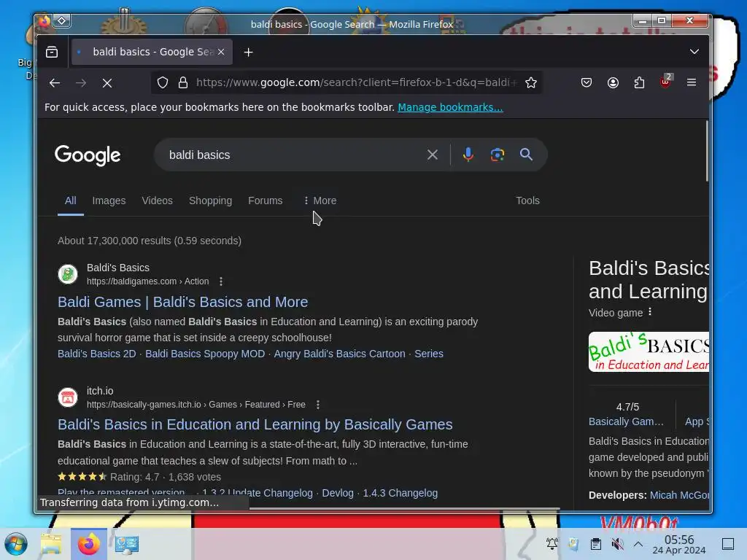The width and height of the screenshot is (747, 560).
Task: Select the All results tab
Action: click(71, 201)
